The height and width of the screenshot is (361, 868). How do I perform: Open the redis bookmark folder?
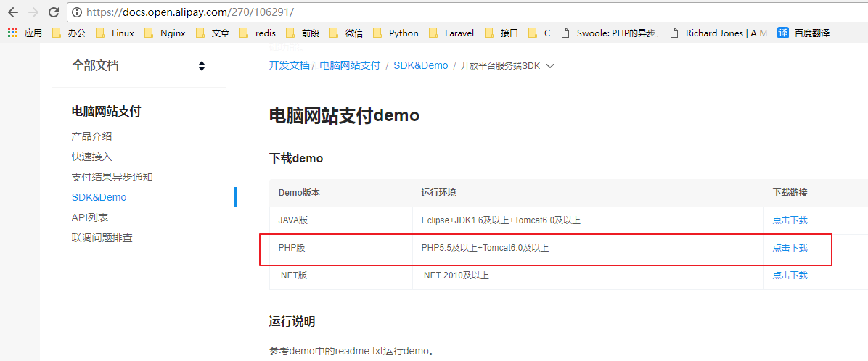258,33
